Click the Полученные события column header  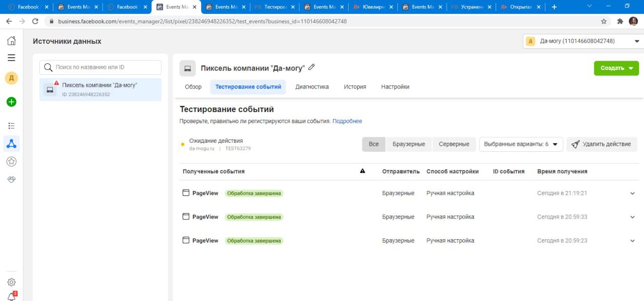coord(213,171)
